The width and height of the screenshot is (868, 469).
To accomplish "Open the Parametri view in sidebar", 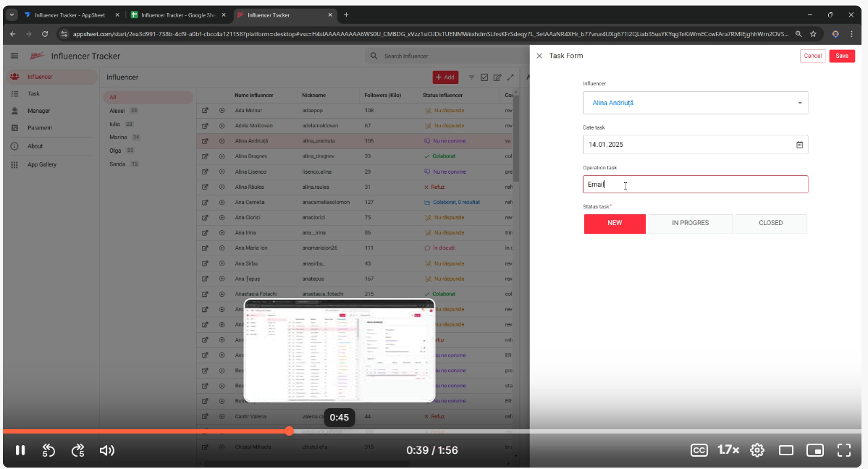I will pos(51,128).
